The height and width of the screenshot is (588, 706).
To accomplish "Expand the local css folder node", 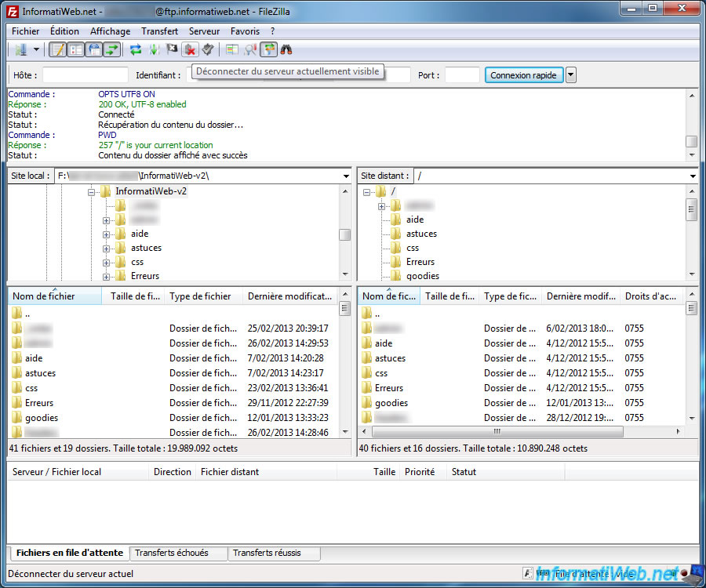I will (x=106, y=263).
